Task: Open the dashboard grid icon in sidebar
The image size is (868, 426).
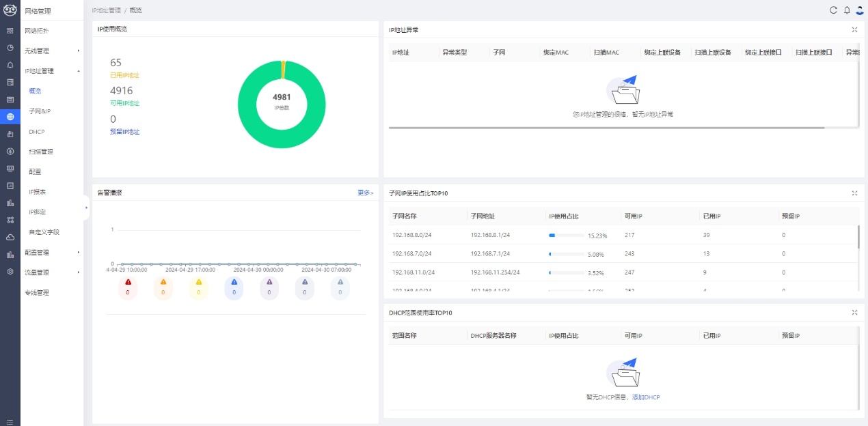Action: pos(10,31)
